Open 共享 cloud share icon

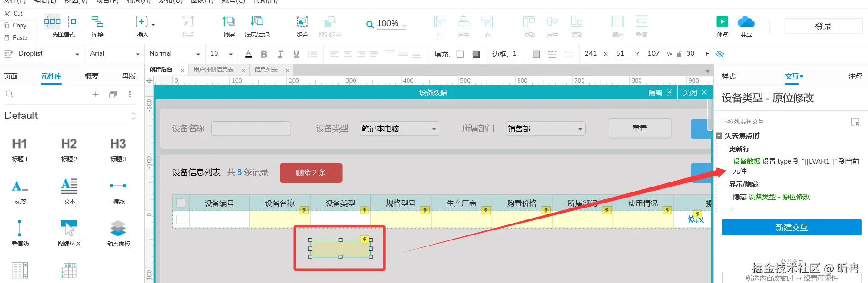[746, 21]
